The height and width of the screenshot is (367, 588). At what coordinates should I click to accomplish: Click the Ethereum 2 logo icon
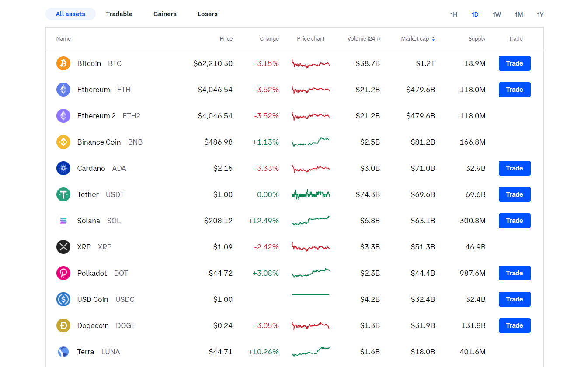[63, 116]
